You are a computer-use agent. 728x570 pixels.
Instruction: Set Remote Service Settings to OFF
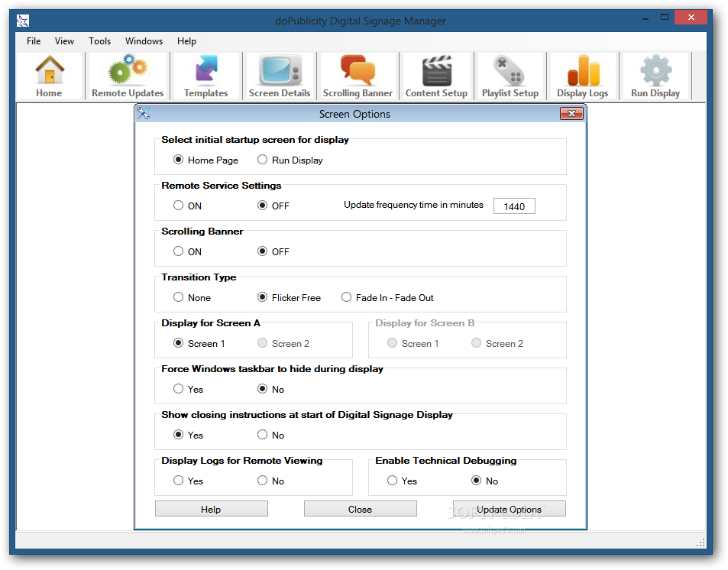273,206
